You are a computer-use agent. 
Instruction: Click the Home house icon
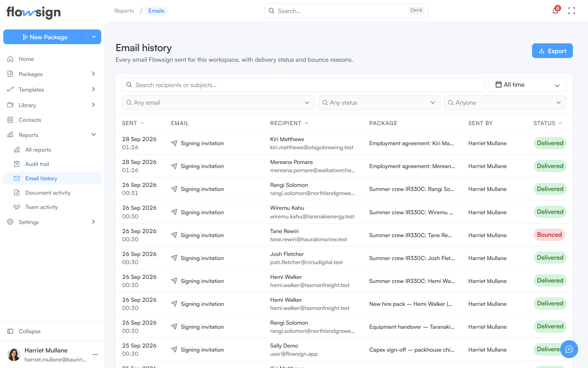10,59
